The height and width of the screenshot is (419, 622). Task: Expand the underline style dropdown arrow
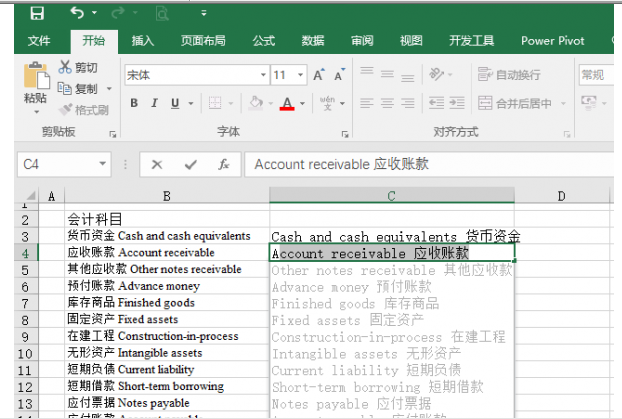coord(191,104)
